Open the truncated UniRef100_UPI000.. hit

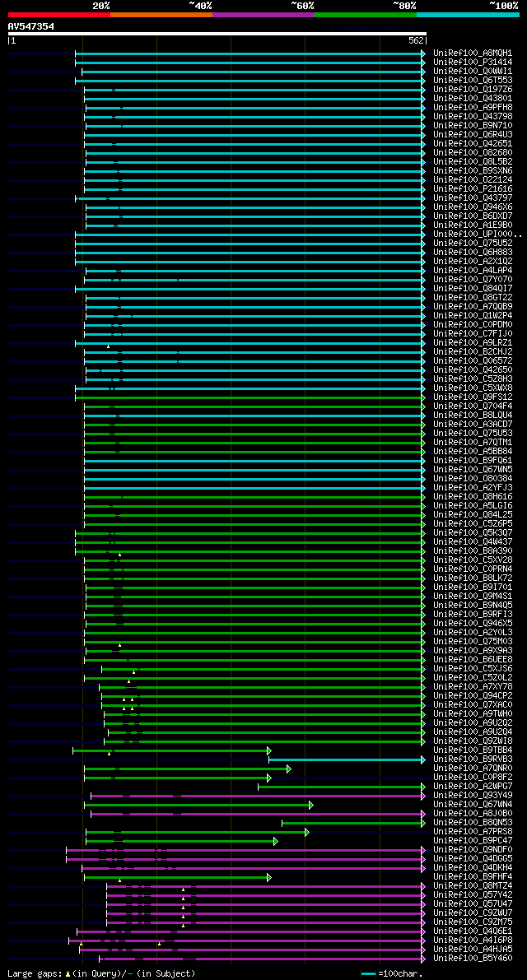[477, 235]
